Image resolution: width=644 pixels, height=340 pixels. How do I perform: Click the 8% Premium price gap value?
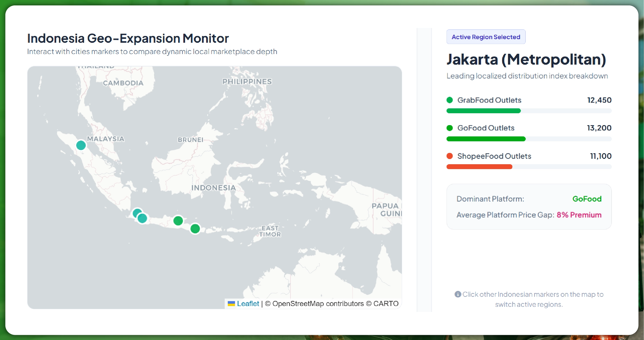click(579, 215)
